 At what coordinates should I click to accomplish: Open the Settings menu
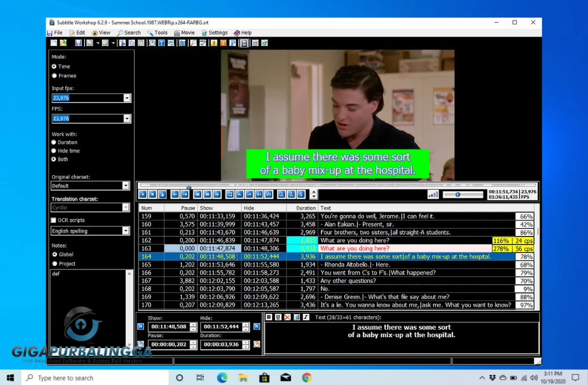coord(215,32)
